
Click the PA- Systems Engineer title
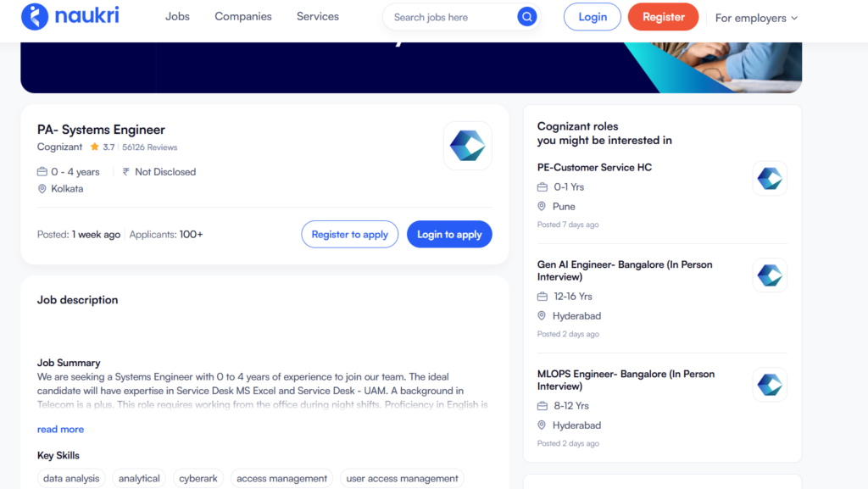coord(102,130)
